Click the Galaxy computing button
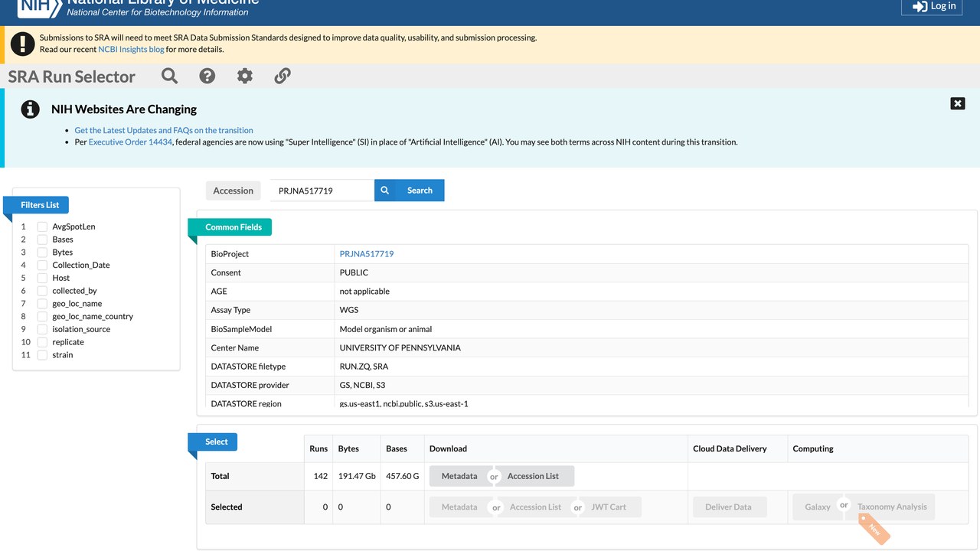 pyautogui.click(x=817, y=507)
